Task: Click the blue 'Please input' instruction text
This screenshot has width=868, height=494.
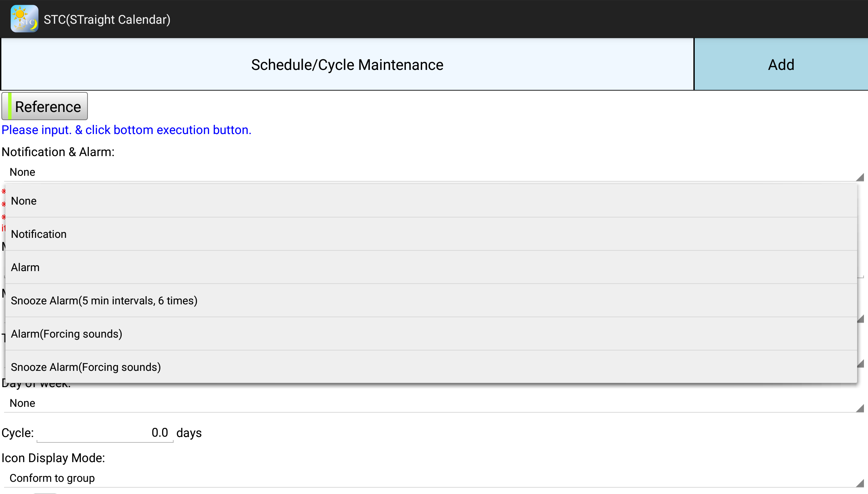Action: click(x=126, y=130)
